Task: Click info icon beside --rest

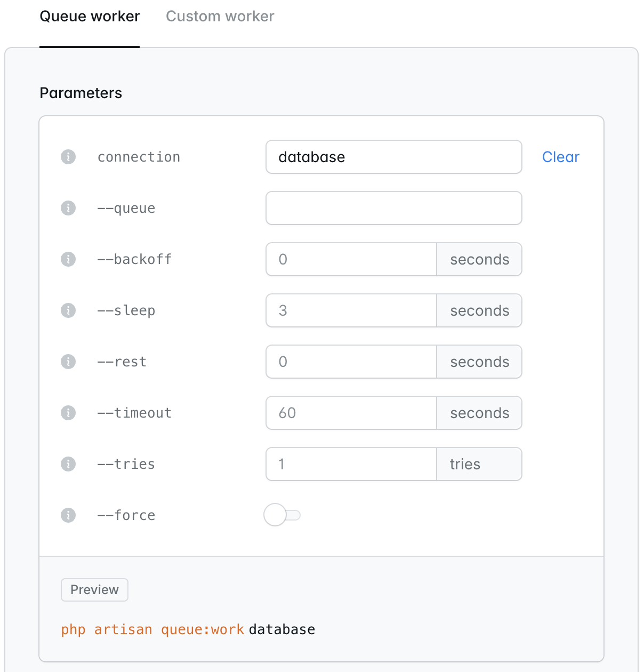Action: (x=68, y=362)
